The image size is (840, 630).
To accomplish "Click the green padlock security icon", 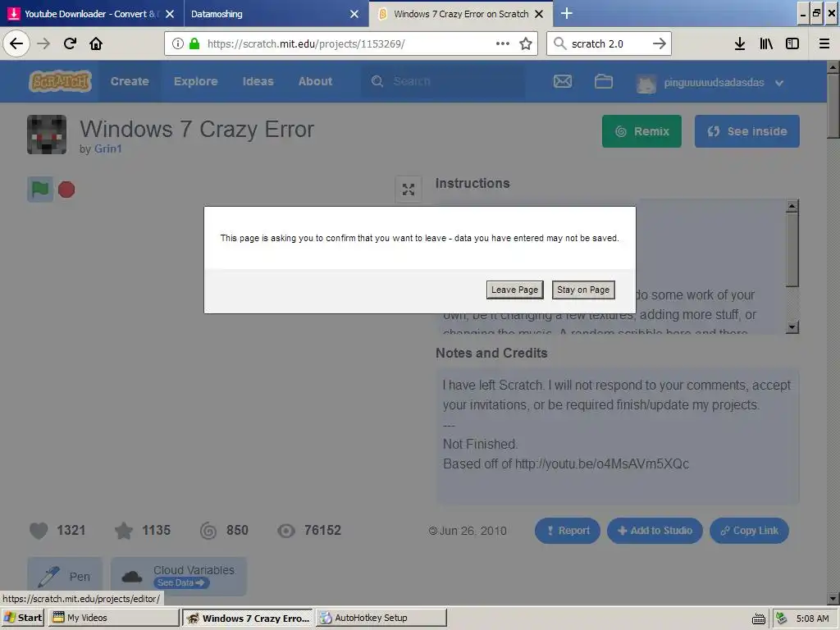I will (194, 43).
